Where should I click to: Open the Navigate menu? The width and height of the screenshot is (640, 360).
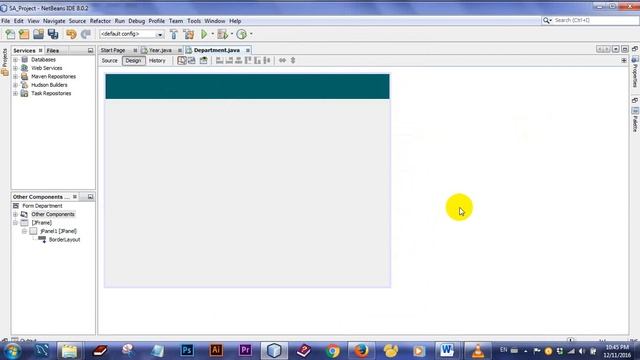54,21
